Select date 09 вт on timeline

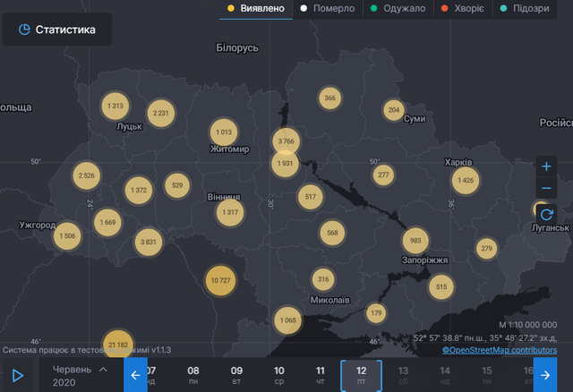click(x=236, y=375)
